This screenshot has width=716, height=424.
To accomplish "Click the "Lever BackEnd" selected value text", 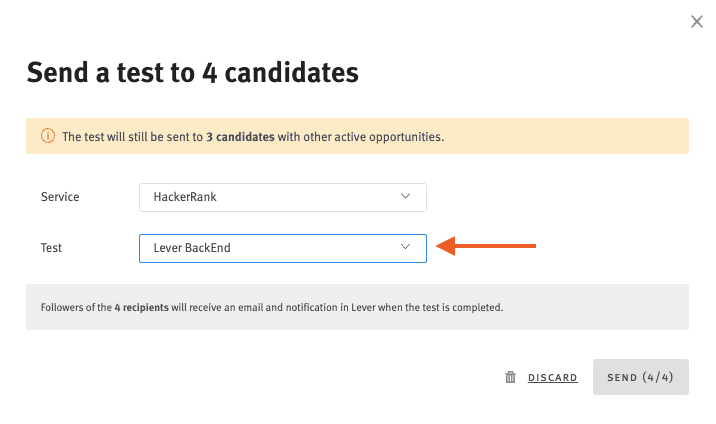I will pyautogui.click(x=192, y=248).
